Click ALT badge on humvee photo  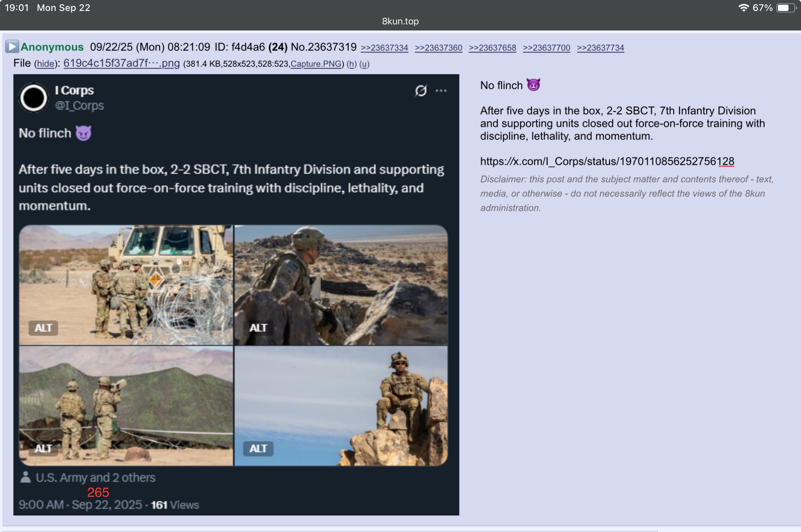(x=43, y=328)
